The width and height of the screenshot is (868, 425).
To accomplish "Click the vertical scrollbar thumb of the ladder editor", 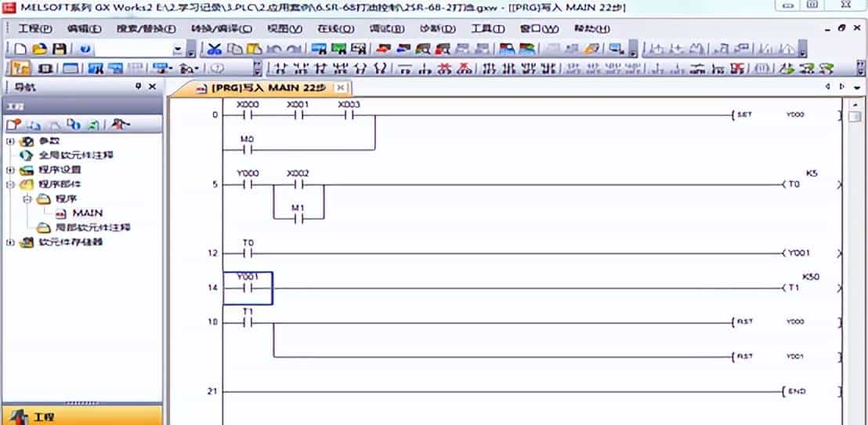I will coord(855,116).
